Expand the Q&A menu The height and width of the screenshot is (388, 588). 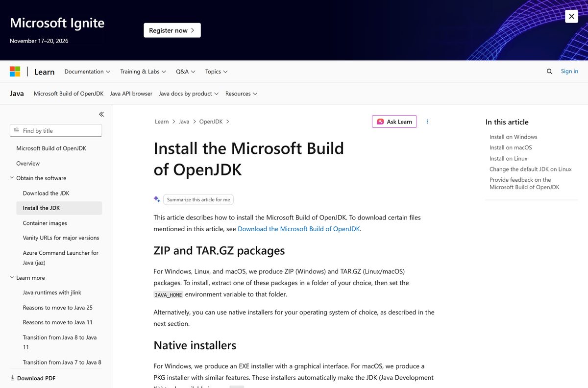[x=186, y=72]
